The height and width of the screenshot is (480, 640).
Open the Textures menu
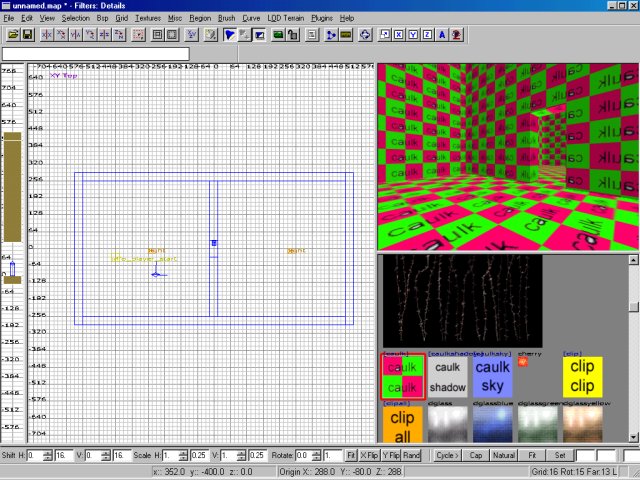[148, 18]
